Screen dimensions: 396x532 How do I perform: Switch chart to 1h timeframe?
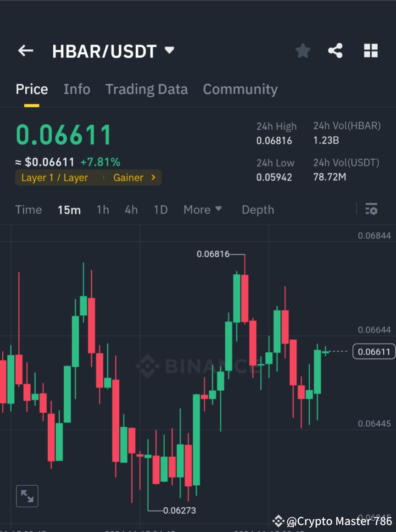pyautogui.click(x=102, y=210)
